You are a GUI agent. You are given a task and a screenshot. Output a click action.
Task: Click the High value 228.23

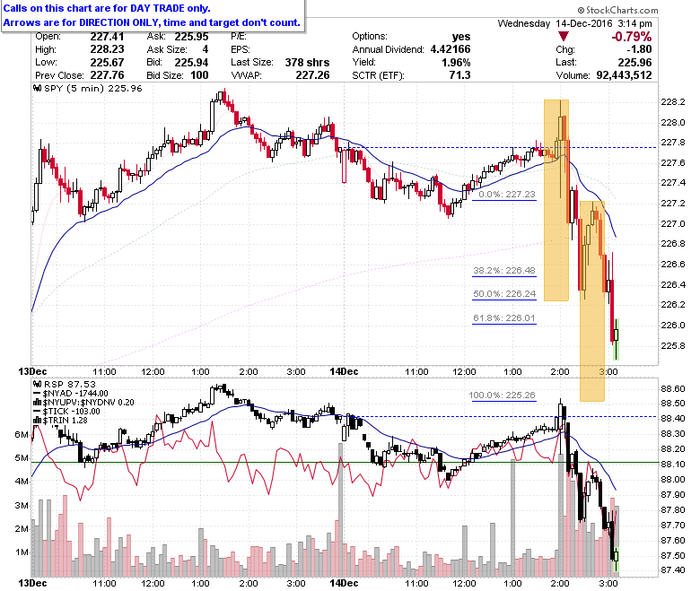tap(107, 49)
